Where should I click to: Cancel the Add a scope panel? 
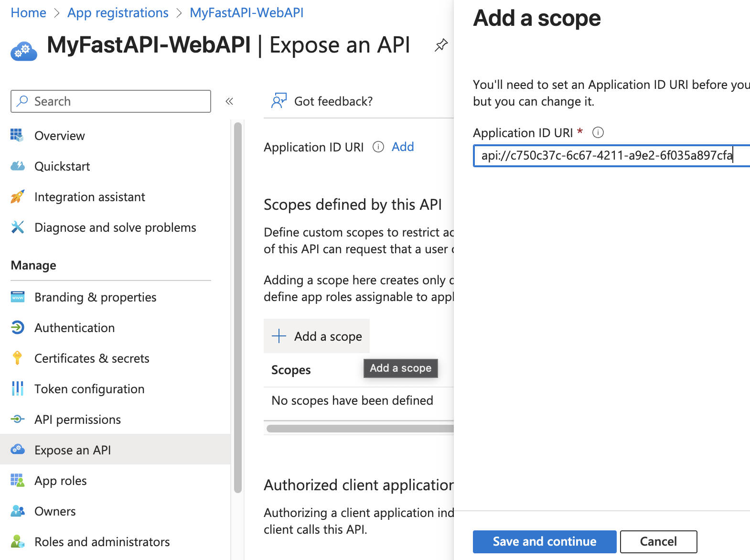658,541
